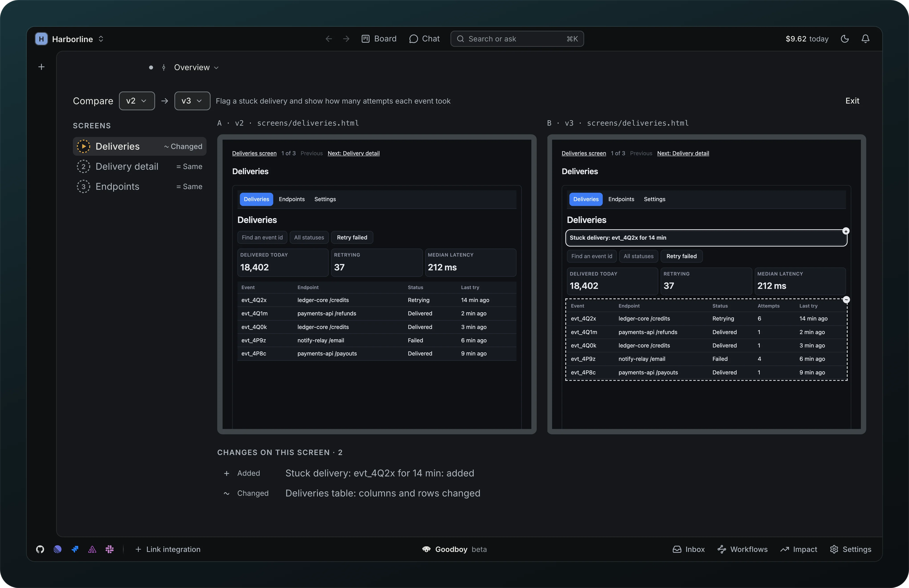Open the Overview dropdown

pyautogui.click(x=196, y=67)
